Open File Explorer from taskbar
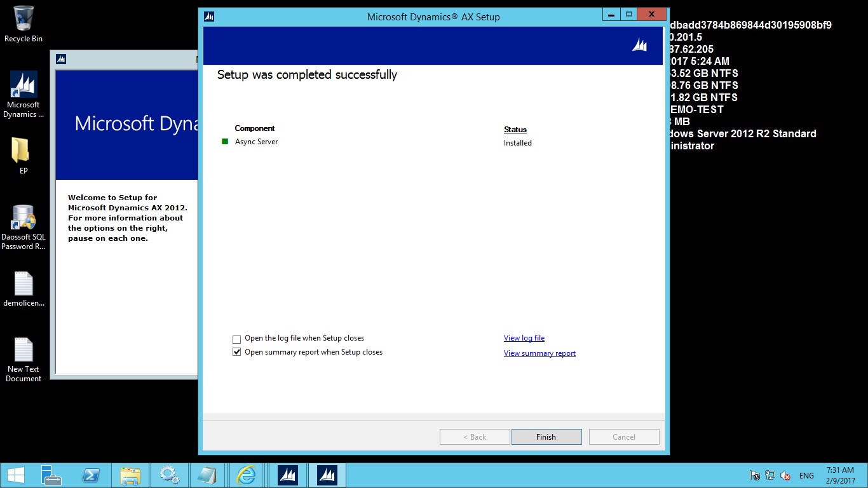This screenshot has width=868, height=488. [130, 475]
